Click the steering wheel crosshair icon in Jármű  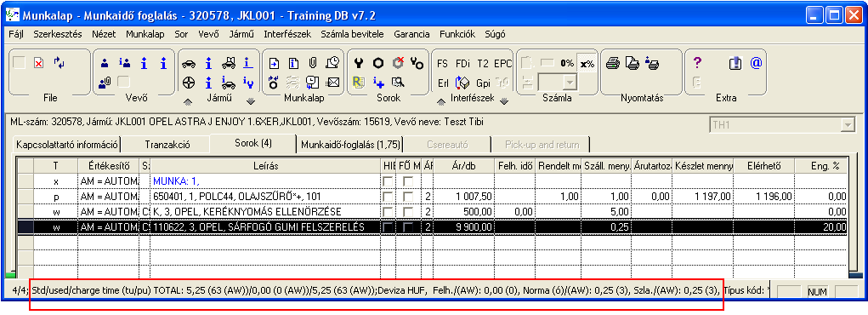[x=189, y=83]
